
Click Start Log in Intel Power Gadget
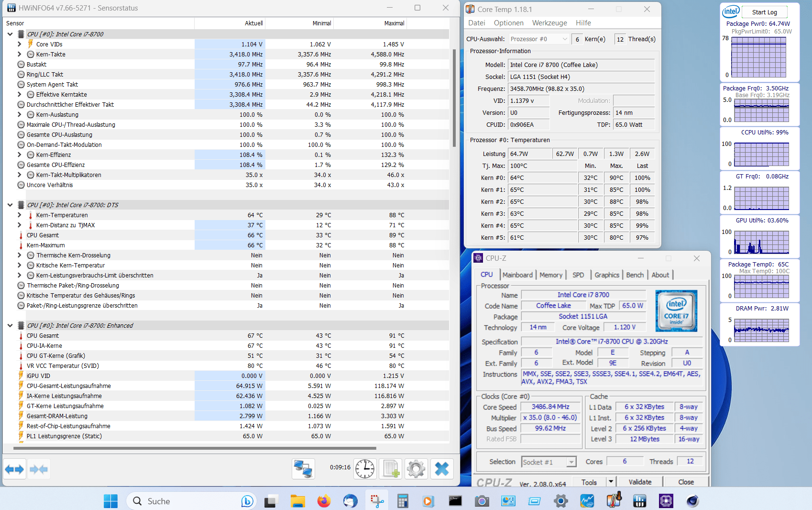coord(764,12)
